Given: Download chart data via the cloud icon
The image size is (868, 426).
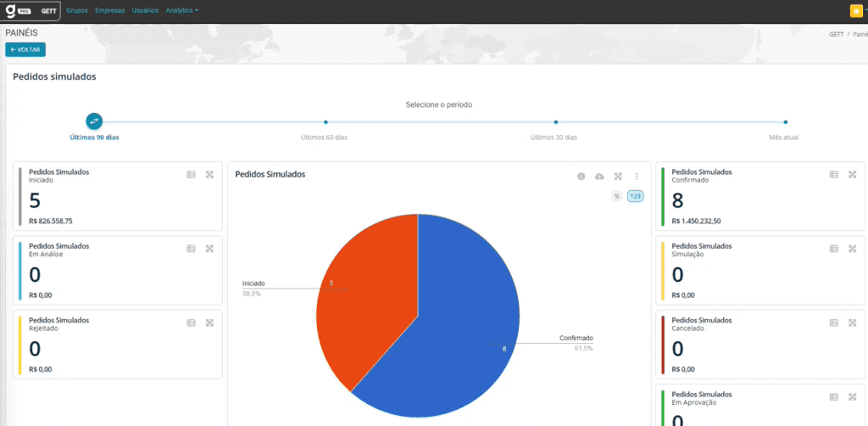Looking at the screenshot, I should (599, 176).
